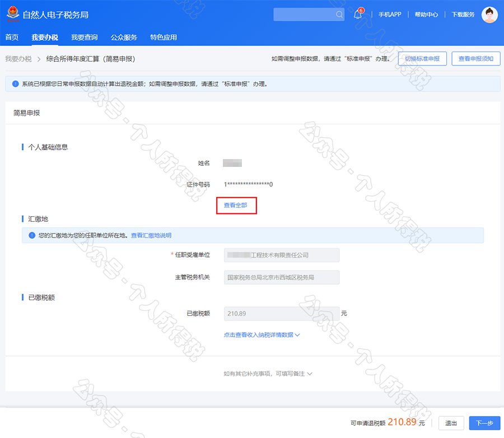Viewport: 504px width, 438px height.
Task: Click the 任职受雇单位 input field
Action: 282,255
